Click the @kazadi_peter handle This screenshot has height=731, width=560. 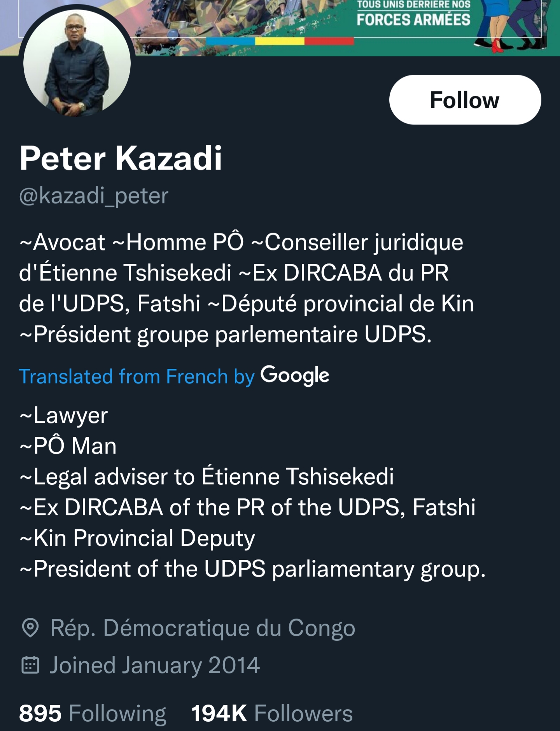[94, 196]
